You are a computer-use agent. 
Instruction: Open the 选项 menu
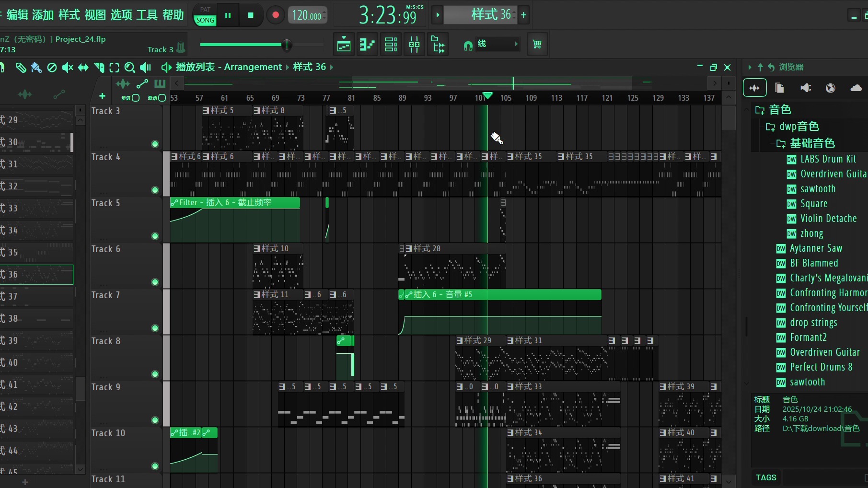click(121, 15)
